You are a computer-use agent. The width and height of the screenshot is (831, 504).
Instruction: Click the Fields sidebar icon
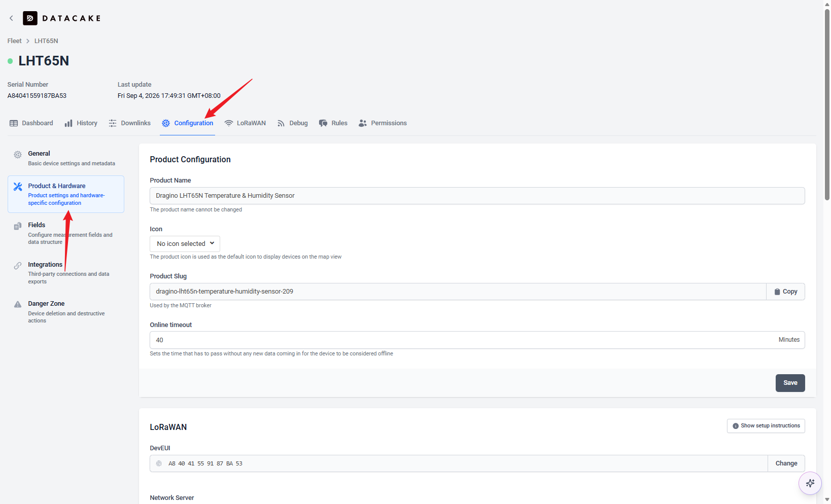18,226
